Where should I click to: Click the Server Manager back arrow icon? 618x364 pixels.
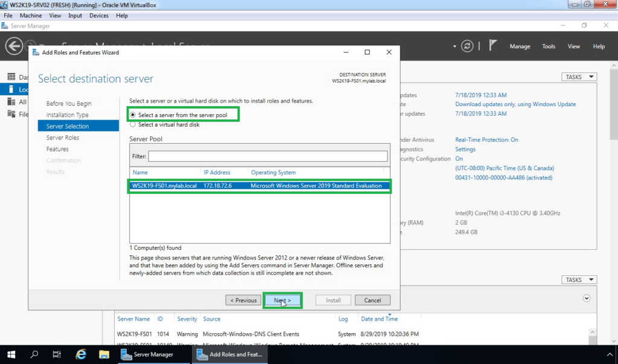[x=14, y=46]
